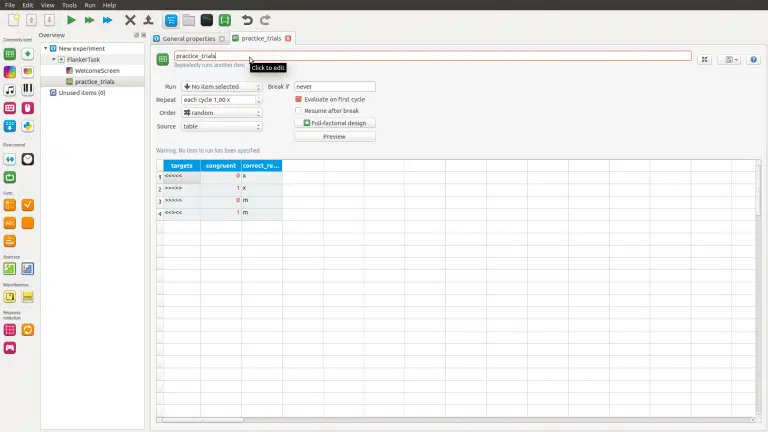Open the Order random dropdown
This screenshot has width=768, height=432.
click(221, 113)
